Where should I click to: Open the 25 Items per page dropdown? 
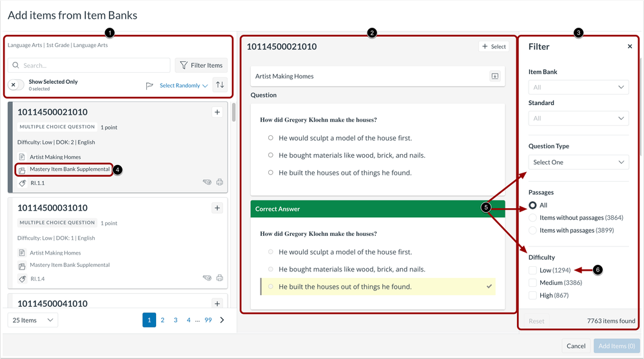pyautogui.click(x=33, y=320)
